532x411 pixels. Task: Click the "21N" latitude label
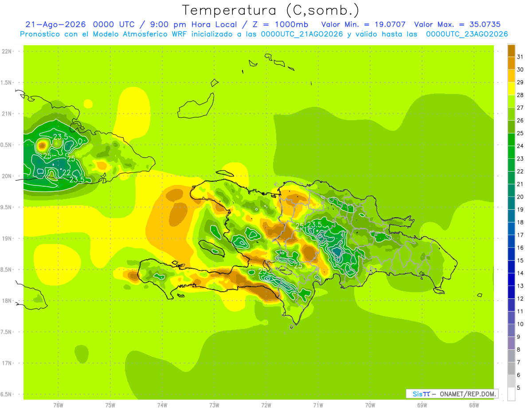click(7, 114)
